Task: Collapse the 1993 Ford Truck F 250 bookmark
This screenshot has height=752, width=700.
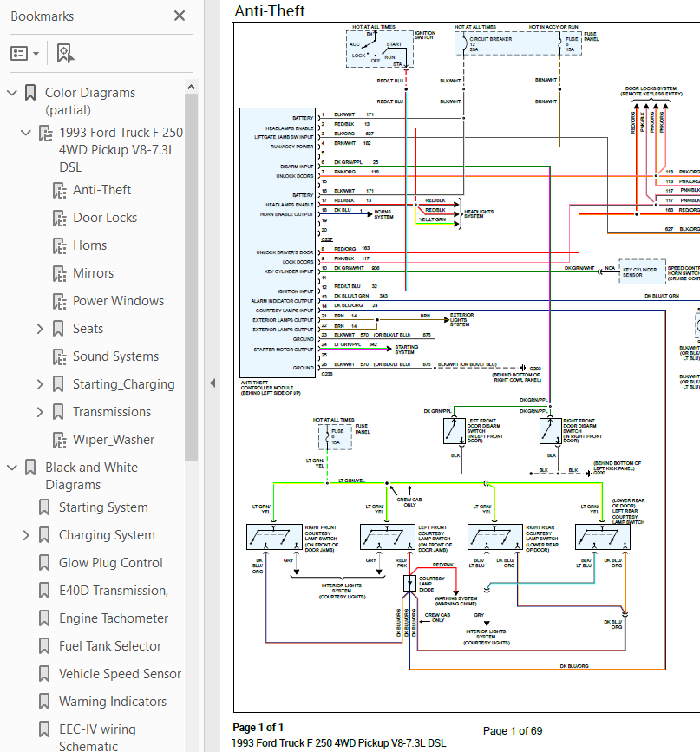Action: pos(26,133)
